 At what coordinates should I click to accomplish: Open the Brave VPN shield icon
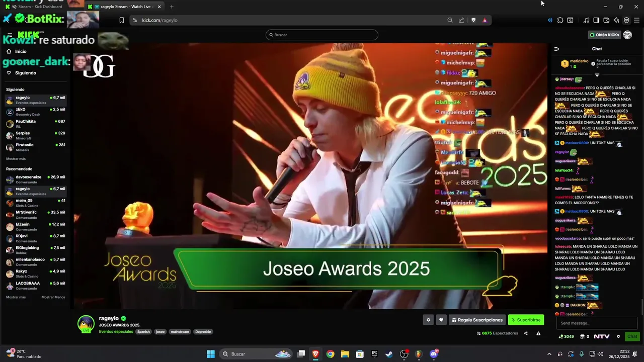(x=626, y=20)
